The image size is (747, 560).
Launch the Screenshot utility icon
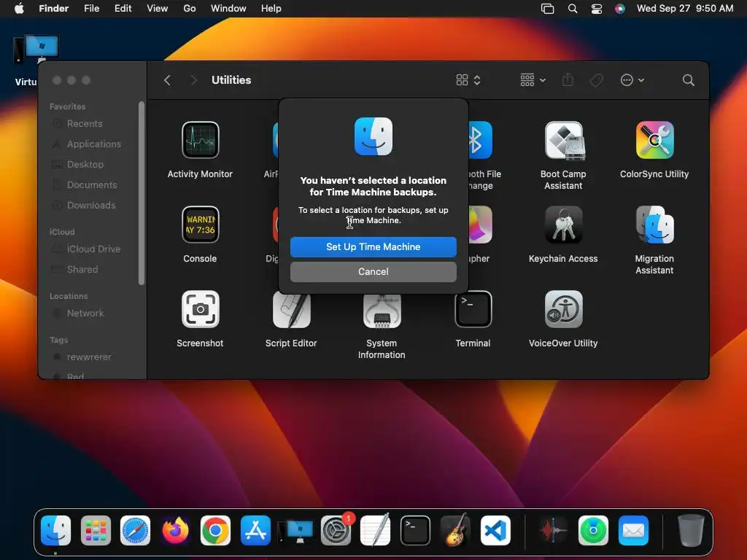pos(200,309)
